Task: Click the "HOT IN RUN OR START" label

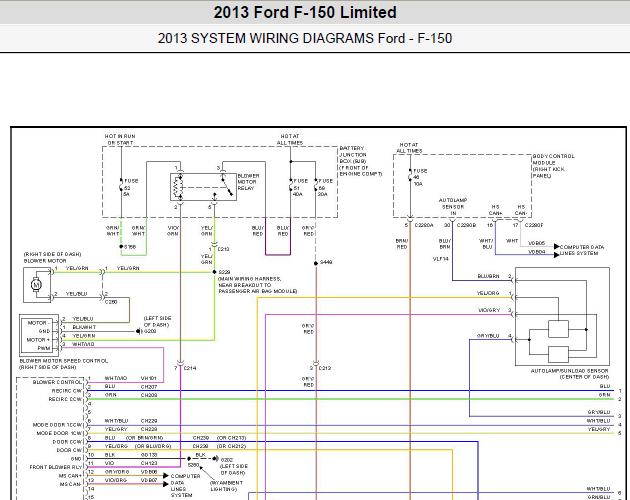Action: point(119,139)
